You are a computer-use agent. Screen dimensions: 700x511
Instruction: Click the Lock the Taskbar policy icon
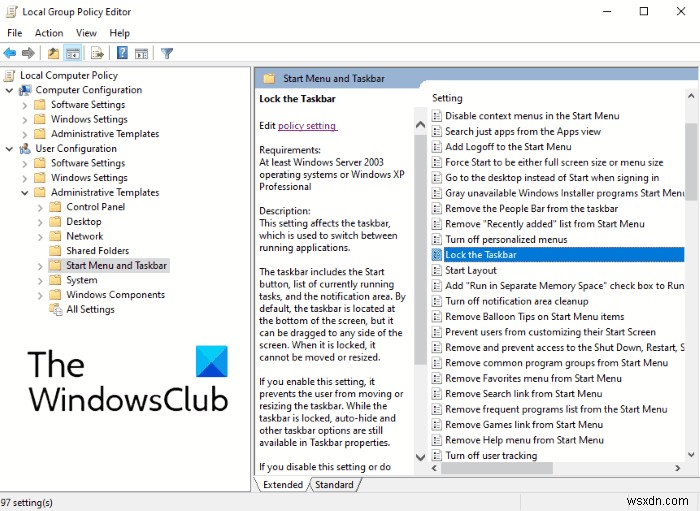pos(437,255)
